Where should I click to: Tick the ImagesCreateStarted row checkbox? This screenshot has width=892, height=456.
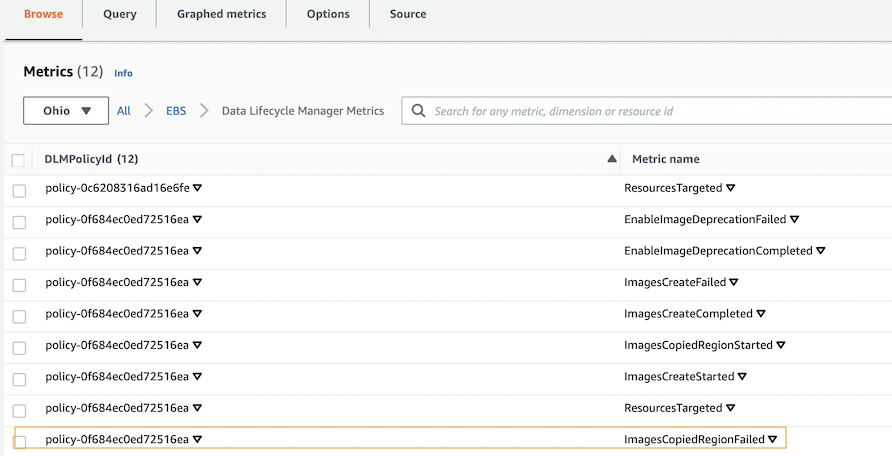[19, 379]
